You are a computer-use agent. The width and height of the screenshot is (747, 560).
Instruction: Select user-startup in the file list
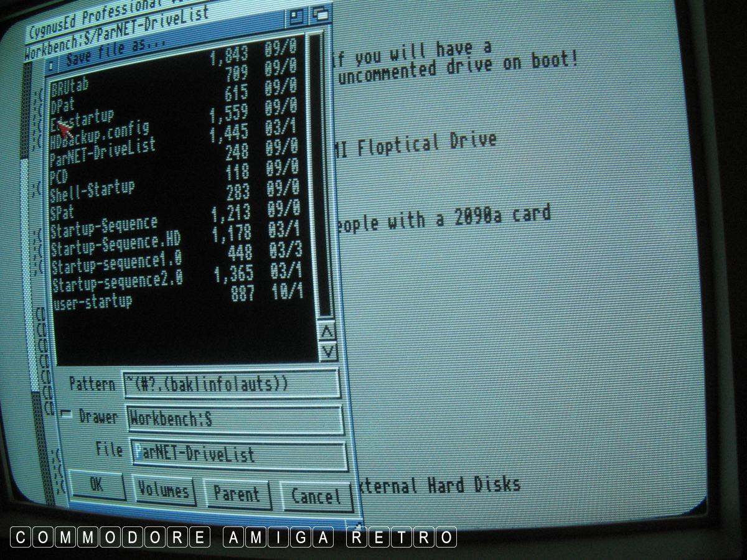click(93, 303)
